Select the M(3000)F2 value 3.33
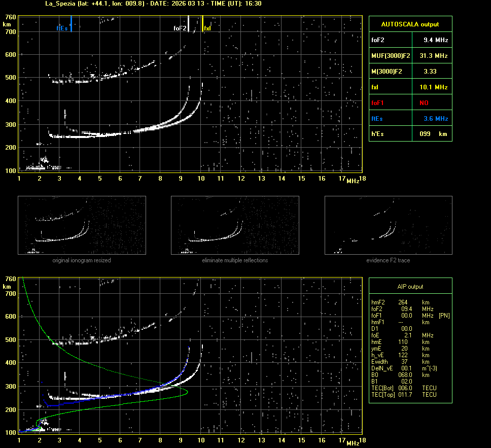The height and width of the screenshot is (448, 491). click(x=430, y=72)
